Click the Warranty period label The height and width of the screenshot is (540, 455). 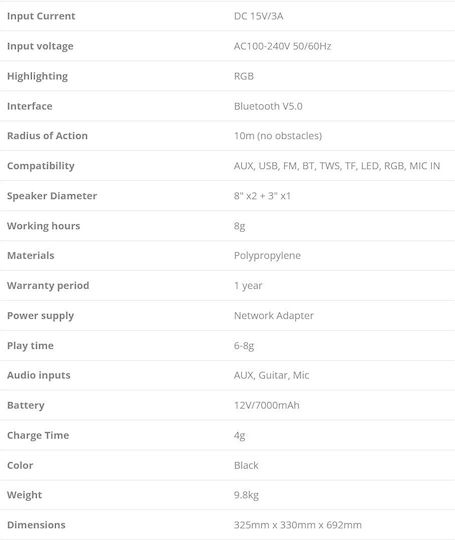coord(48,286)
